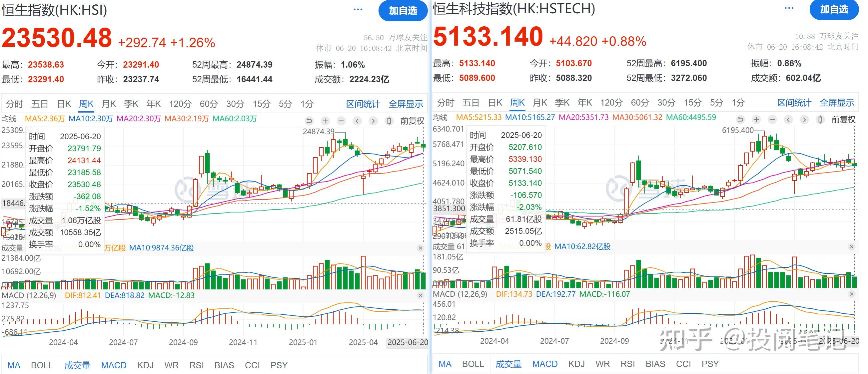Select the 周K tab on HSI chart
Viewport: 868px width, 374px height.
(86, 104)
